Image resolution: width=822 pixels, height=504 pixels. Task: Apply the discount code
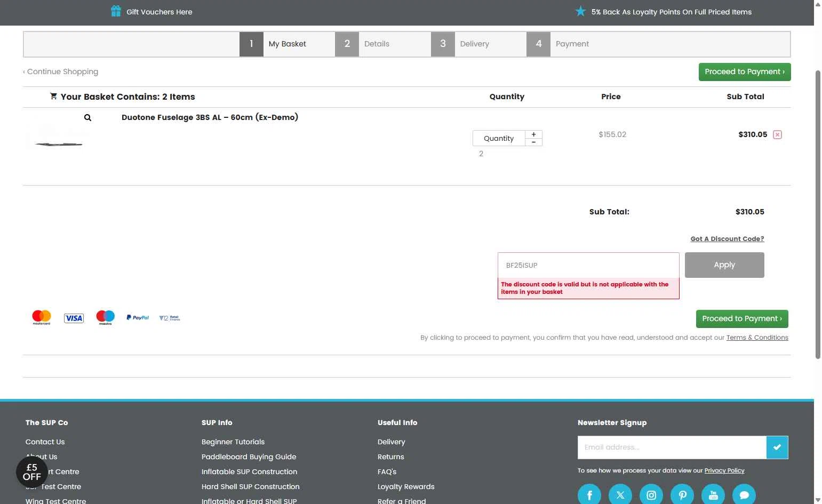tap(724, 265)
